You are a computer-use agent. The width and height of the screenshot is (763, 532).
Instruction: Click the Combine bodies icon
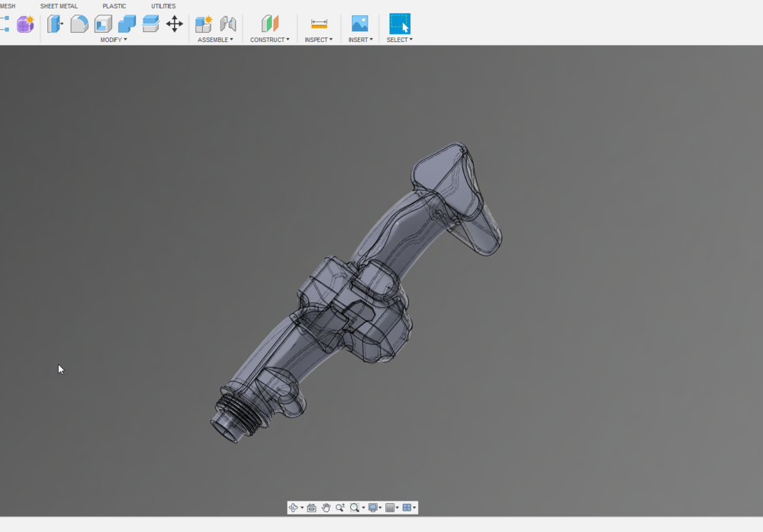(x=127, y=24)
